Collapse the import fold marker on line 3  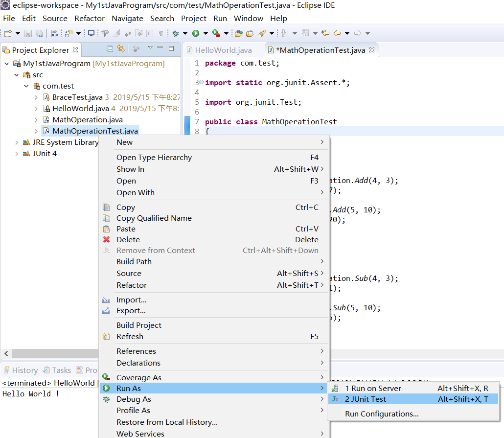[201, 82]
